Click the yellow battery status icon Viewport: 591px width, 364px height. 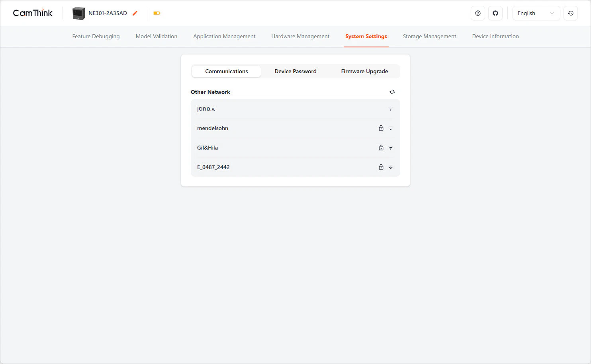point(157,13)
